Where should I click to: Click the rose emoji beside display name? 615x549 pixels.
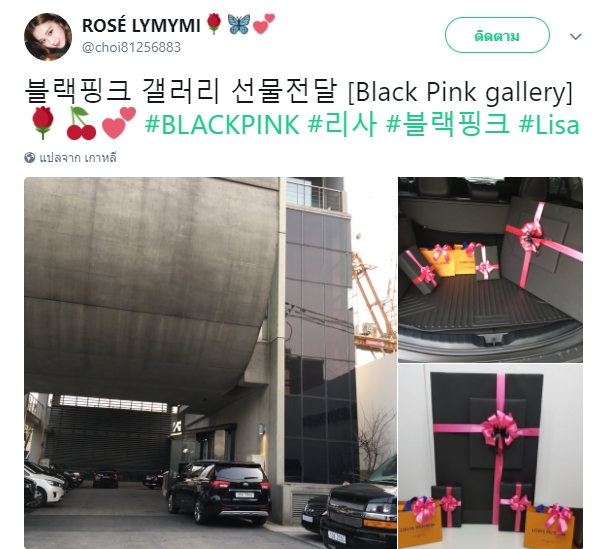coord(214,24)
